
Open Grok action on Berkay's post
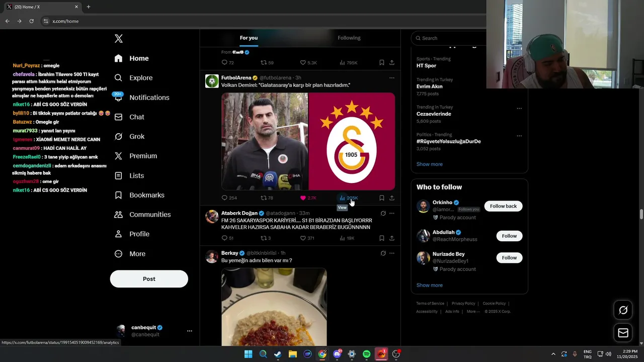[x=383, y=253]
